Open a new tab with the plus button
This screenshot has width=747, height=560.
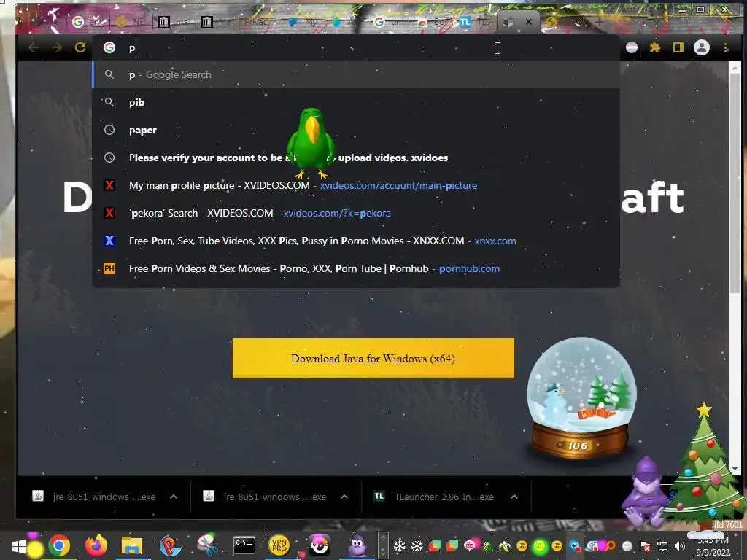coord(600,22)
